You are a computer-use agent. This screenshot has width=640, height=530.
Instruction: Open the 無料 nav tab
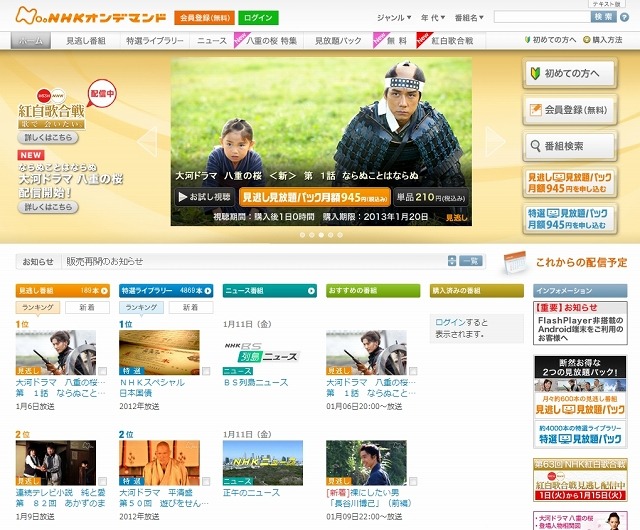coord(396,41)
